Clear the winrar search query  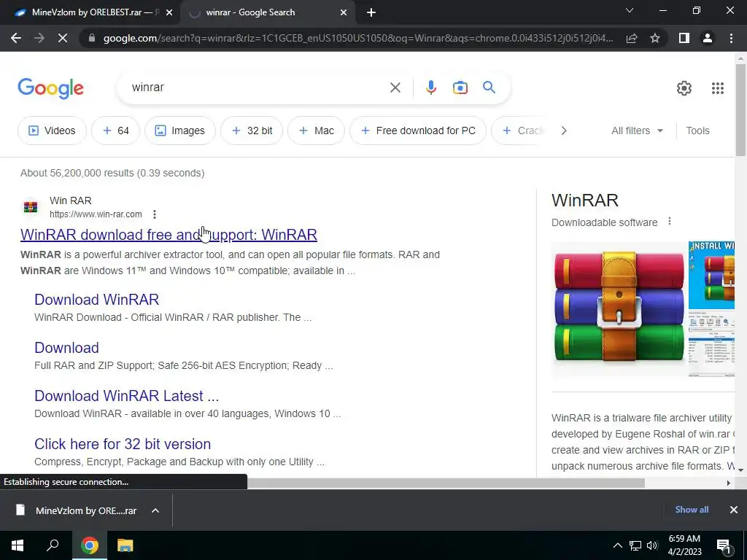click(395, 87)
